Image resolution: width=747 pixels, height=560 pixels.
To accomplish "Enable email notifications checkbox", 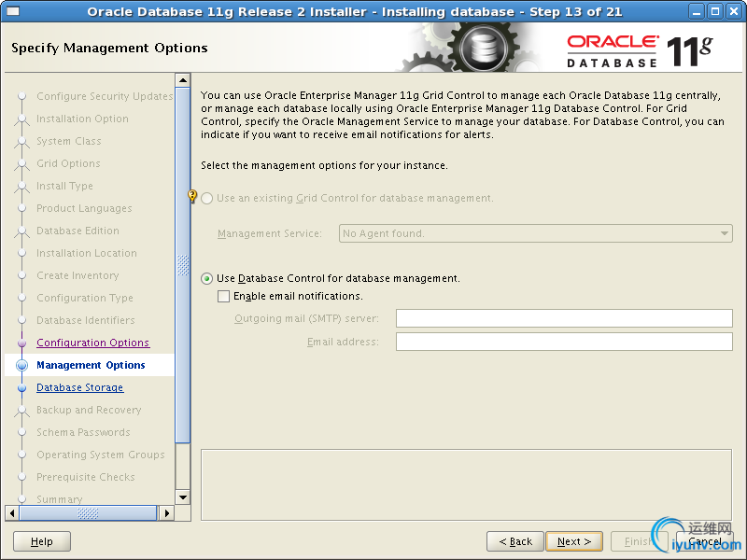I will pyautogui.click(x=223, y=296).
